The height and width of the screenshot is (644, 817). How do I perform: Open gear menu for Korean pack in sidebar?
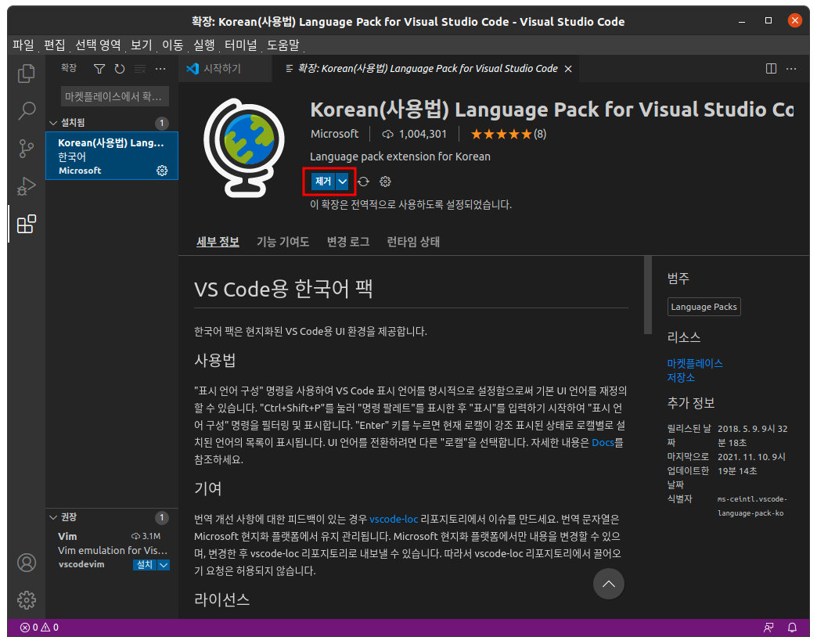click(162, 171)
